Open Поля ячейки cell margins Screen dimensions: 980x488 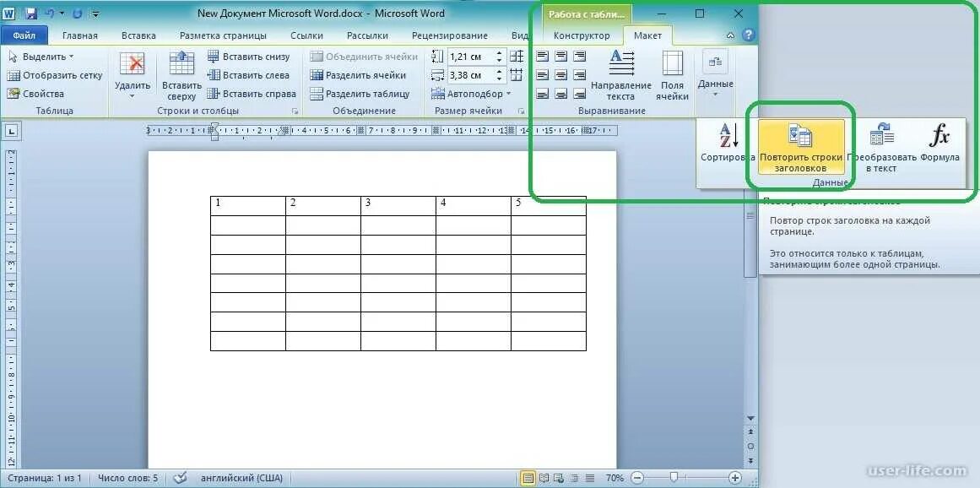tap(673, 75)
